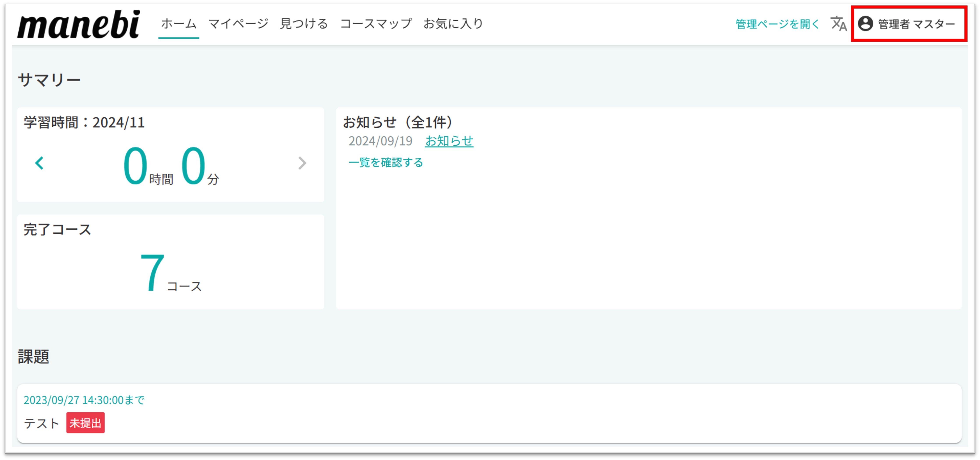
Task: Click the 未提出 status badge
Action: [x=86, y=423]
